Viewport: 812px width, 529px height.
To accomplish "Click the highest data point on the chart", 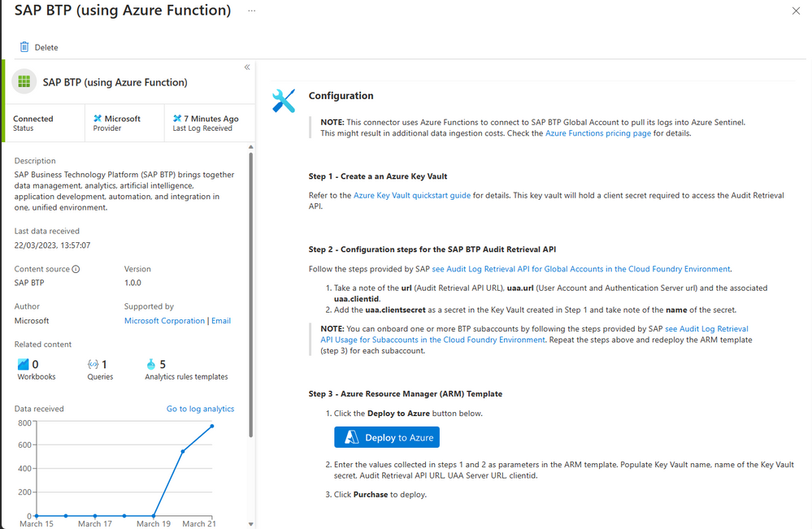I will [x=212, y=426].
